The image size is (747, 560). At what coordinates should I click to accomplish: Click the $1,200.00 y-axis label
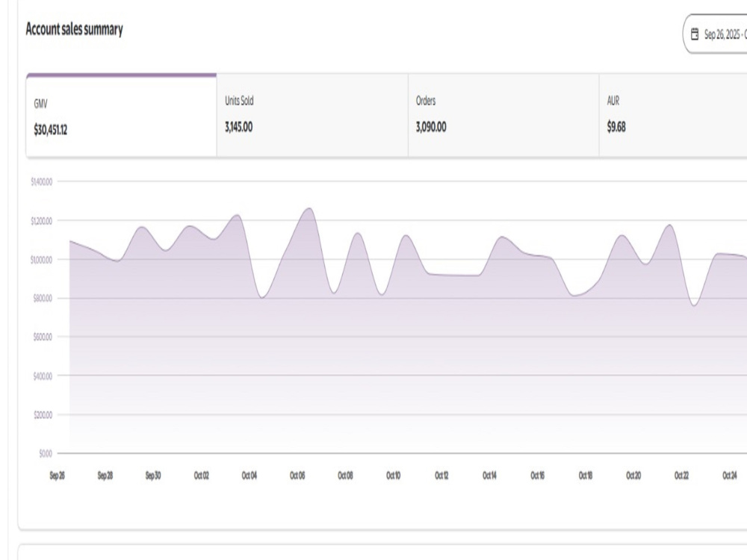click(41, 221)
